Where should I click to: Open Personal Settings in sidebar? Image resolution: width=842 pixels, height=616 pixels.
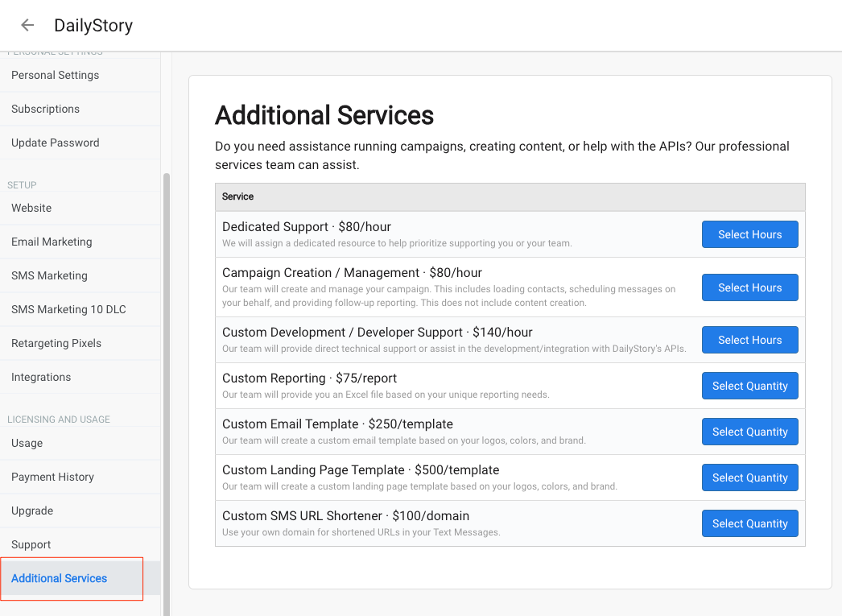pos(55,75)
